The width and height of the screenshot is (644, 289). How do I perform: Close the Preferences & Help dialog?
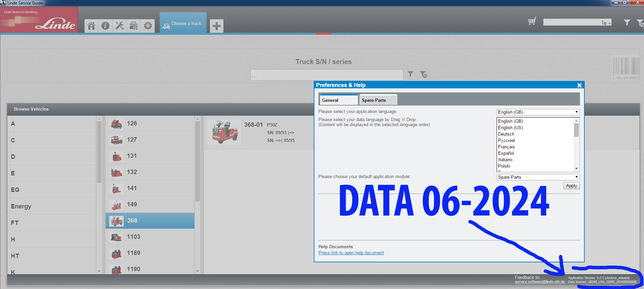click(579, 85)
